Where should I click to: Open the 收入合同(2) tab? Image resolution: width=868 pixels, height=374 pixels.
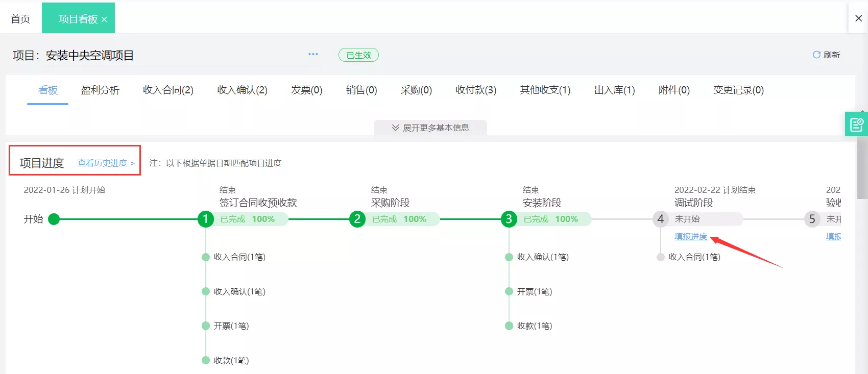click(x=168, y=90)
